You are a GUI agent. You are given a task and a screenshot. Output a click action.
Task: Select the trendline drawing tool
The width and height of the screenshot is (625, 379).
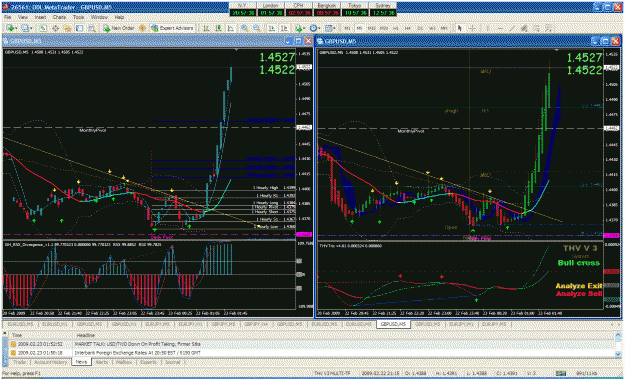[513, 28]
